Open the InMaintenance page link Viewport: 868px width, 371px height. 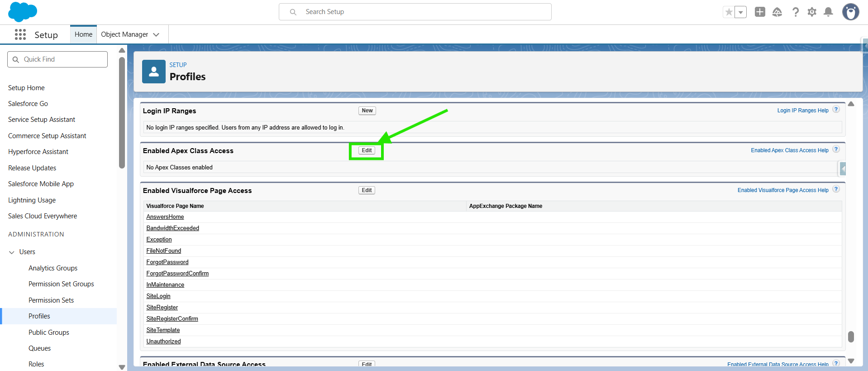tap(165, 285)
